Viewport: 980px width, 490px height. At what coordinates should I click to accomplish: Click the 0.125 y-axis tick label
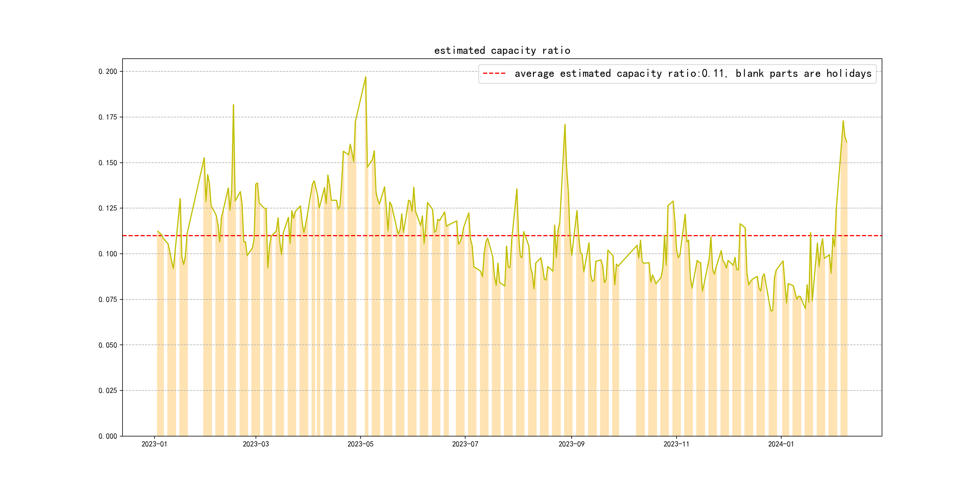tap(108, 208)
